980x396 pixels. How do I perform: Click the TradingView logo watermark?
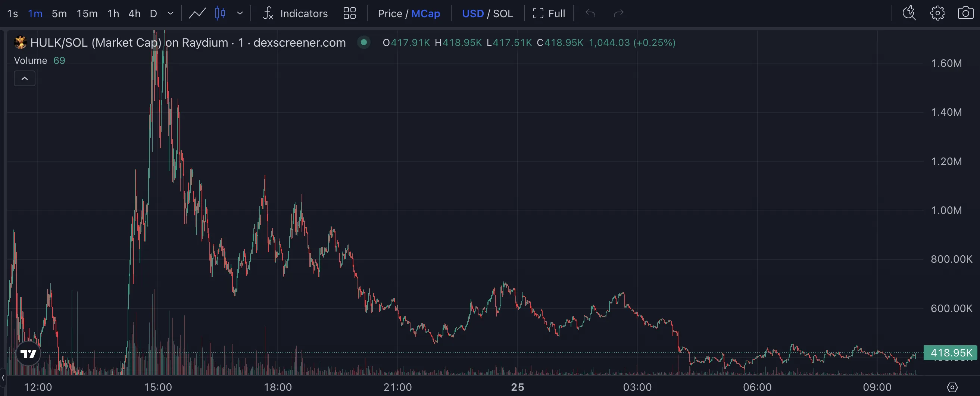pos(28,353)
